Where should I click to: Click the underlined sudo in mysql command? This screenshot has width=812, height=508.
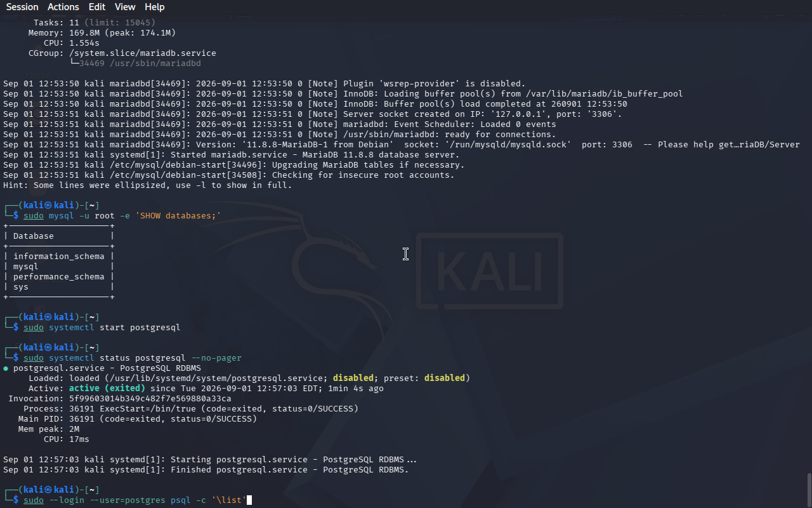(x=34, y=216)
